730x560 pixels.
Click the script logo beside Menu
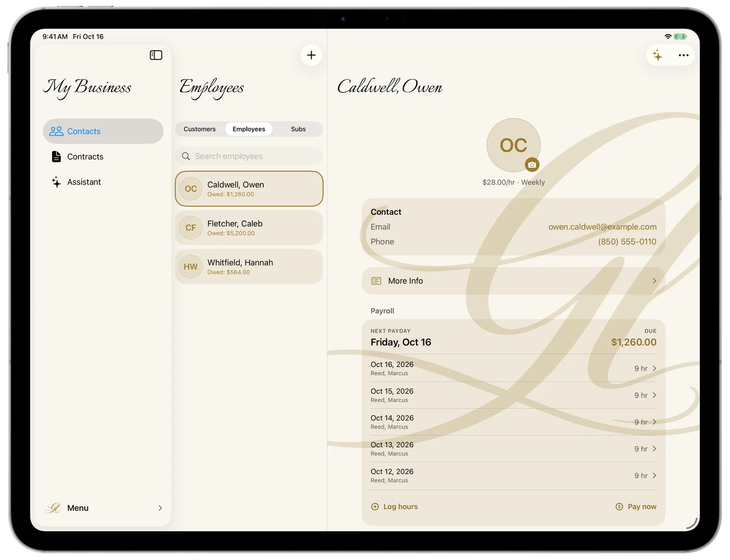[53, 508]
